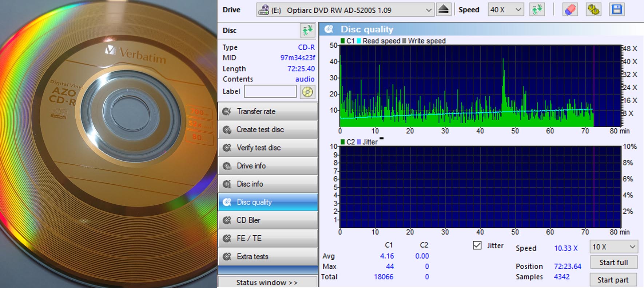The image size is (644, 288).
Task: Switch to the Transfer rate test
Action: 268,111
